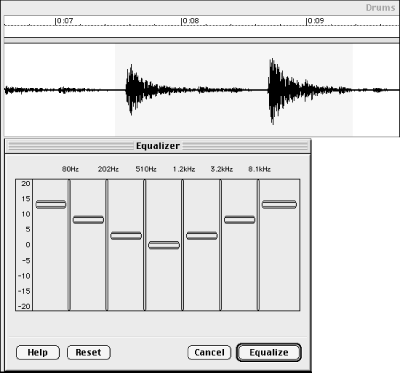This screenshot has width=400, height=373.
Task: Click the -20 value on the gain scale
Action: [x=24, y=306]
